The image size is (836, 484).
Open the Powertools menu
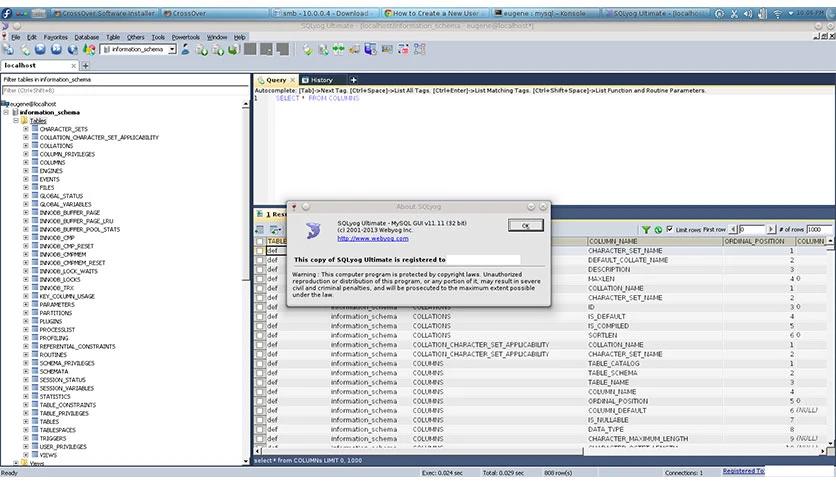pyautogui.click(x=186, y=37)
